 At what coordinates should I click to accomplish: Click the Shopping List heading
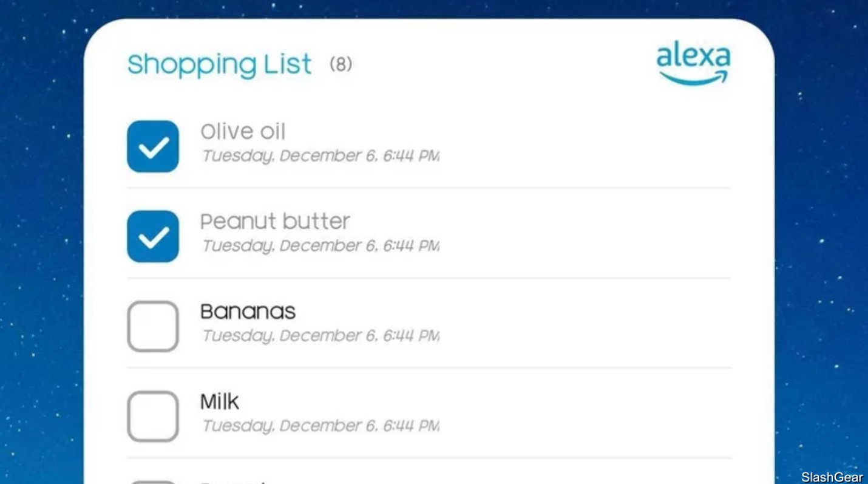point(219,64)
